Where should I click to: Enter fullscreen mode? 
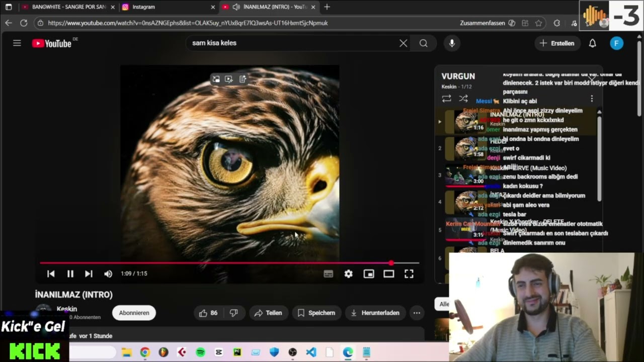[409, 274]
